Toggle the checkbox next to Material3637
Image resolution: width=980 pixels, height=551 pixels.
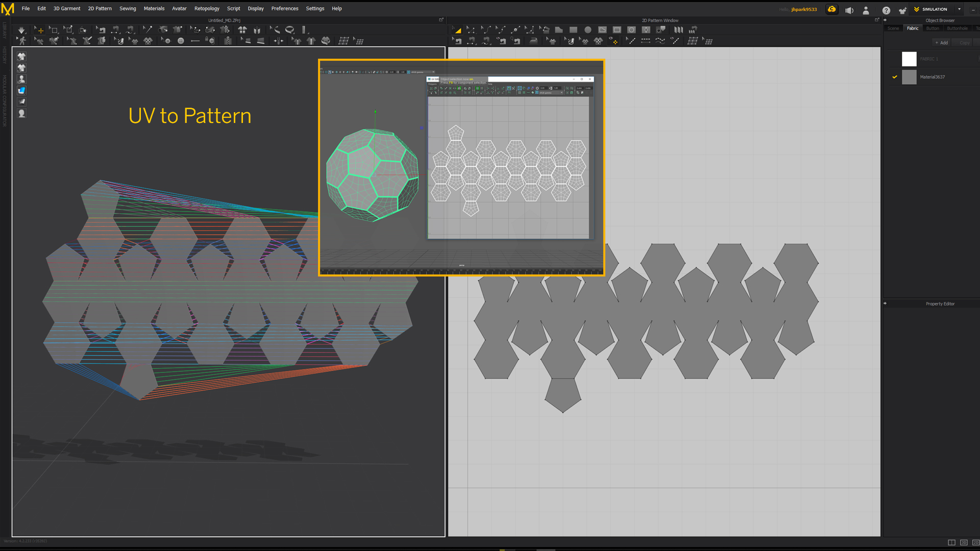pos(894,77)
